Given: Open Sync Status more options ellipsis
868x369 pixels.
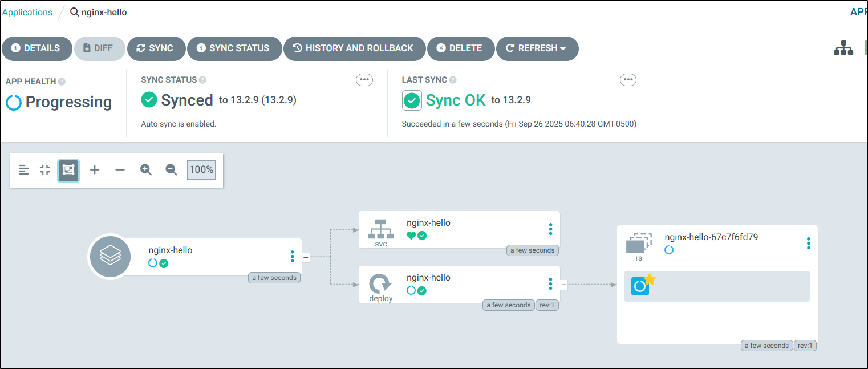Looking at the screenshot, I should click(364, 80).
